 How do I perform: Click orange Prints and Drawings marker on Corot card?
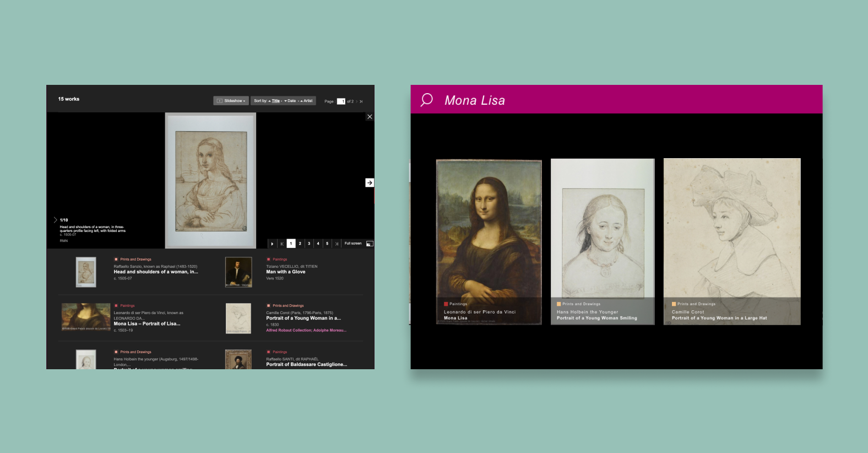click(674, 304)
